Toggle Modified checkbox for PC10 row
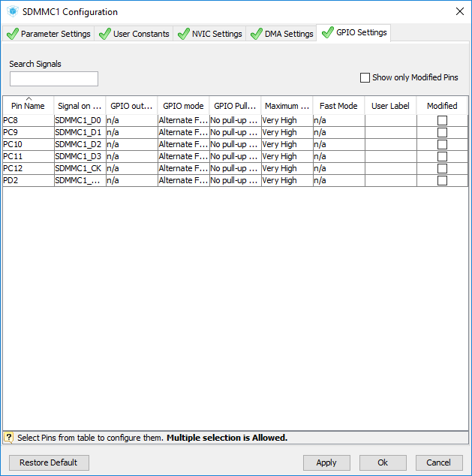Screen dimensions: 472x476 click(x=442, y=144)
